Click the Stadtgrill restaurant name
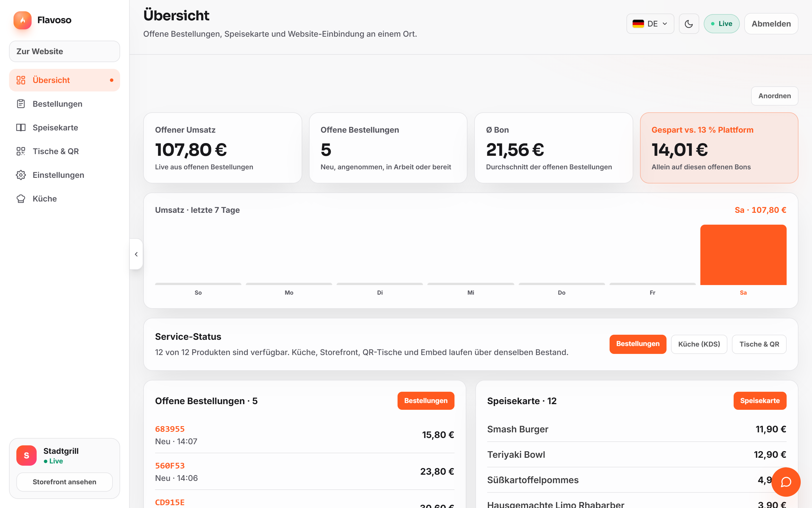 click(61, 451)
